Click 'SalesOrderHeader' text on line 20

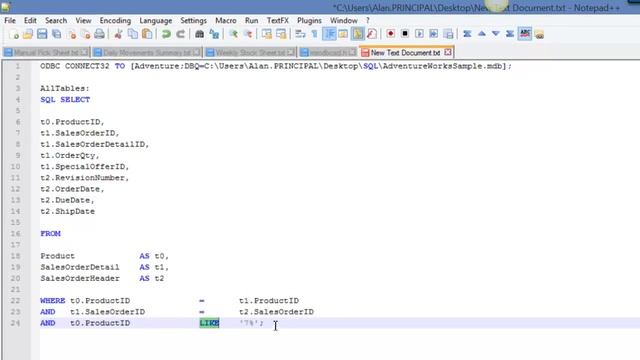[80, 278]
